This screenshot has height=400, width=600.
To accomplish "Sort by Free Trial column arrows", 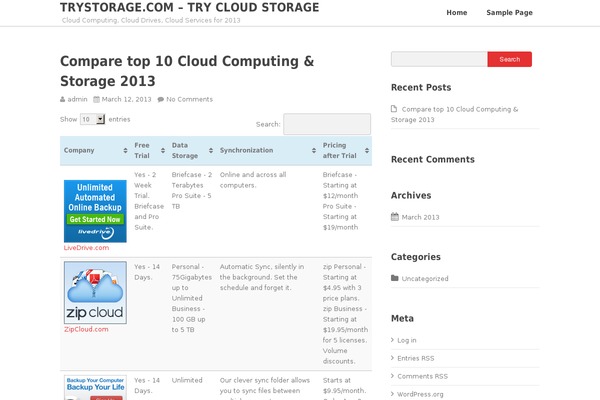I will tap(163, 150).
